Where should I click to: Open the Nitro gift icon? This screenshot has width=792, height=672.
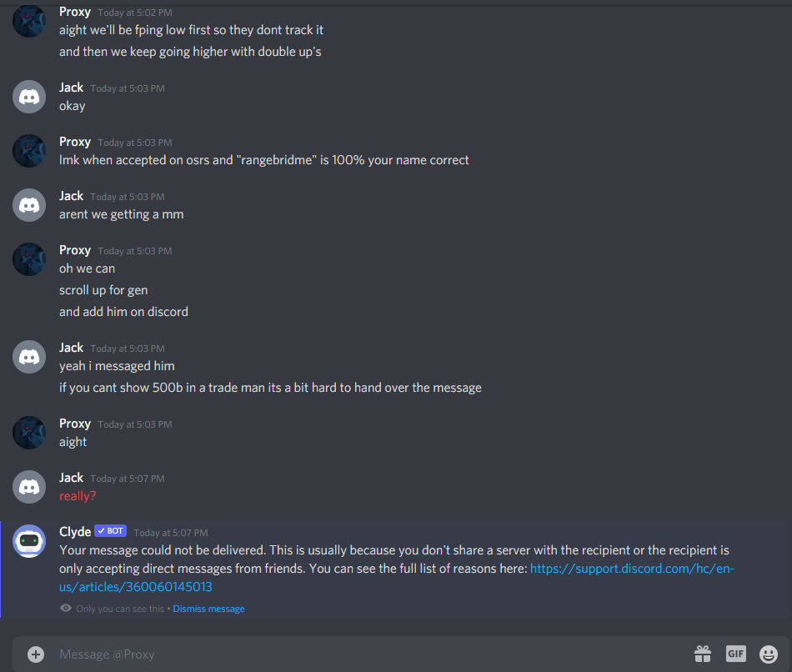(703, 654)
